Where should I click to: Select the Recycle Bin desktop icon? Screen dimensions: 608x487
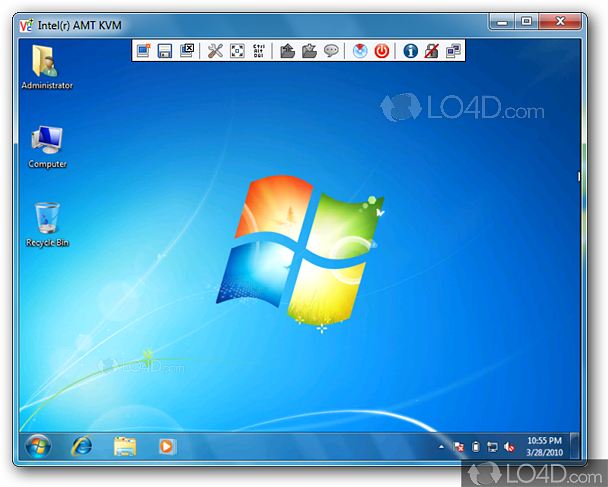coord(47,225)
